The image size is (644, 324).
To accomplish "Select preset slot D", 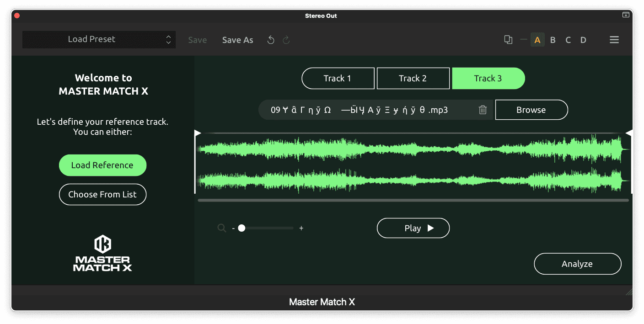I will 583,40.
